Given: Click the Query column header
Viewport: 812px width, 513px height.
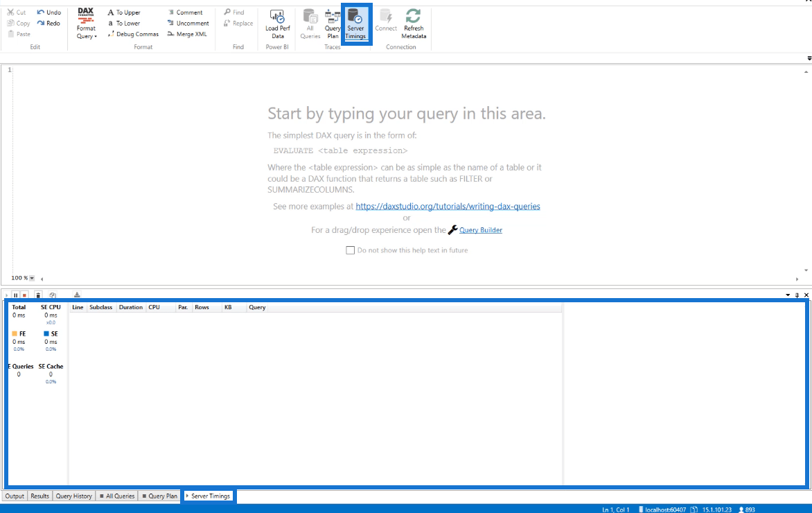Looking at the screenshot, I should click(x=257, y=307).
